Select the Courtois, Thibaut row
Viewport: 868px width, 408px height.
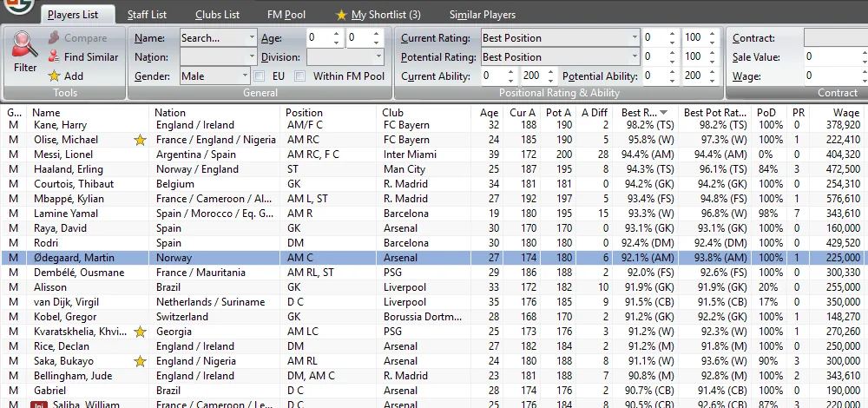click(x=434, y=184)
